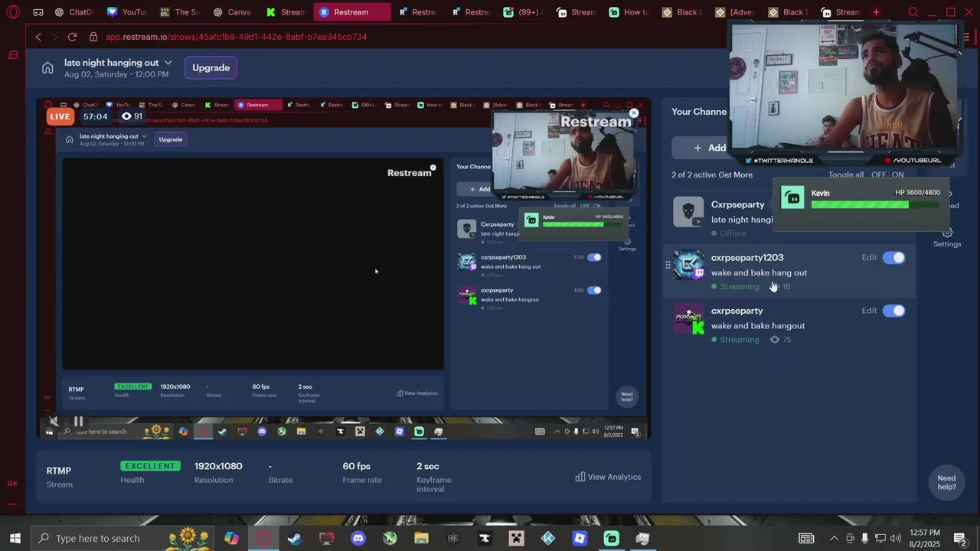Open View Analytics
This screenshot has width=980, height=551.
click(608, 477)
